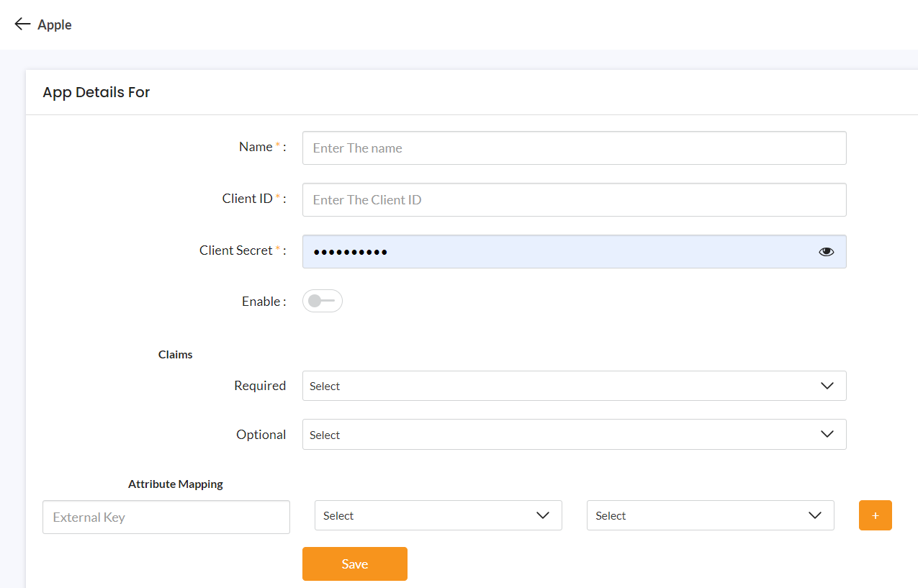Click the Claims section label
This screenshot has width=918, height=588.
click(x=175, y=354)
